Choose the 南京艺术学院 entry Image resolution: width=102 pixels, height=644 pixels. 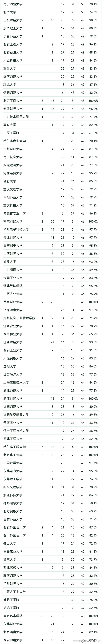[13, 616]
